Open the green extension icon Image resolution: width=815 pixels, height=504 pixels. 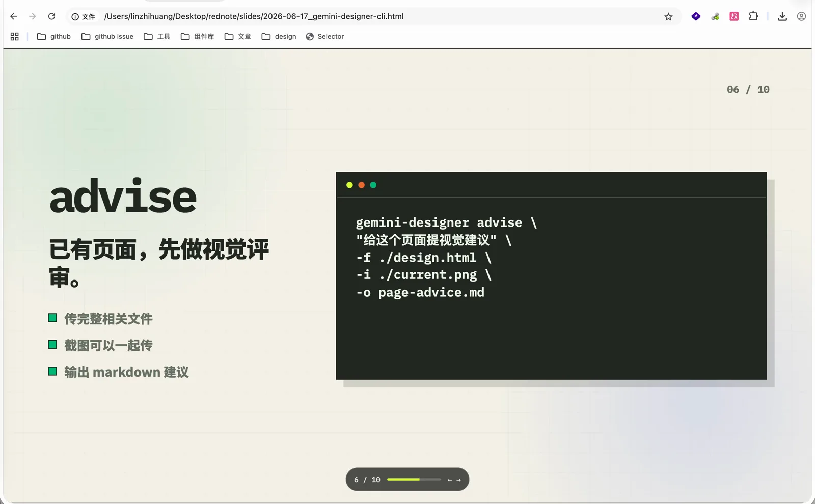tap(715, 16)
